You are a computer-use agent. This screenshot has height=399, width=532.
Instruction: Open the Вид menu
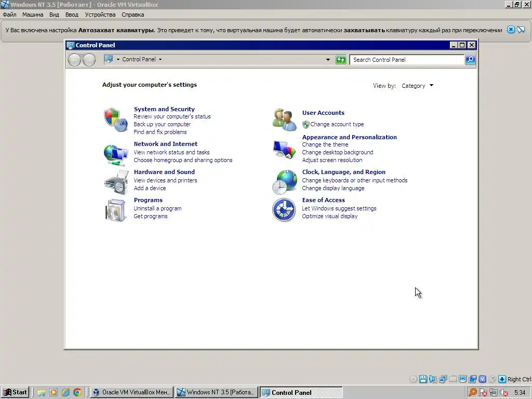point(54,15)
